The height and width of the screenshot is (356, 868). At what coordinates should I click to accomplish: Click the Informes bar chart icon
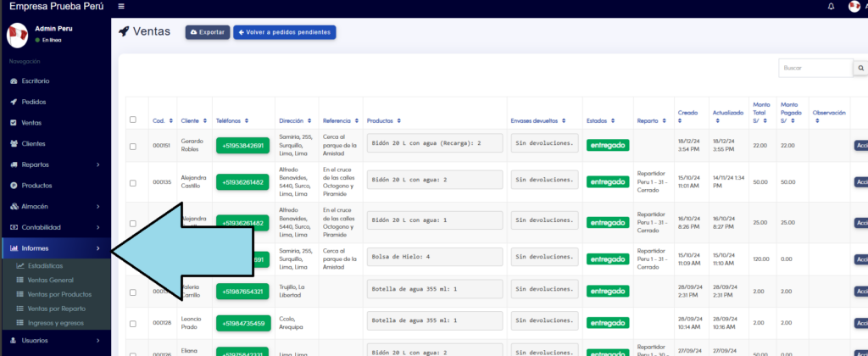14,248
